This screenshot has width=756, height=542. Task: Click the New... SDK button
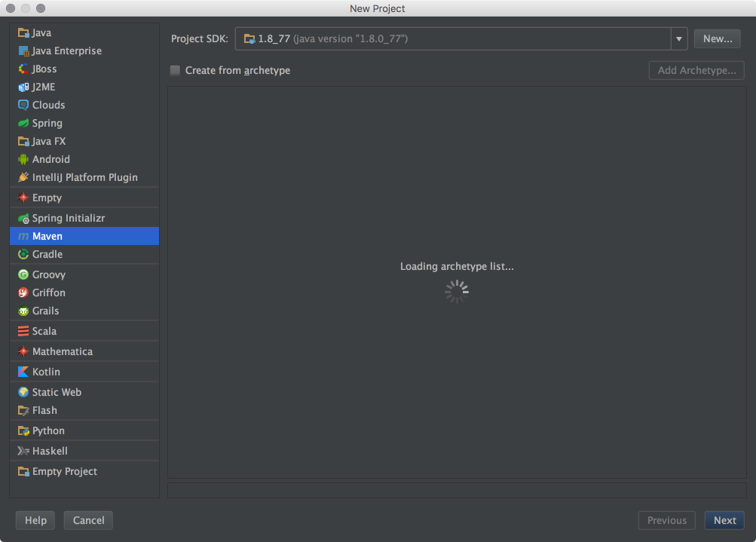pyautogui.click(x=718, y=39)
